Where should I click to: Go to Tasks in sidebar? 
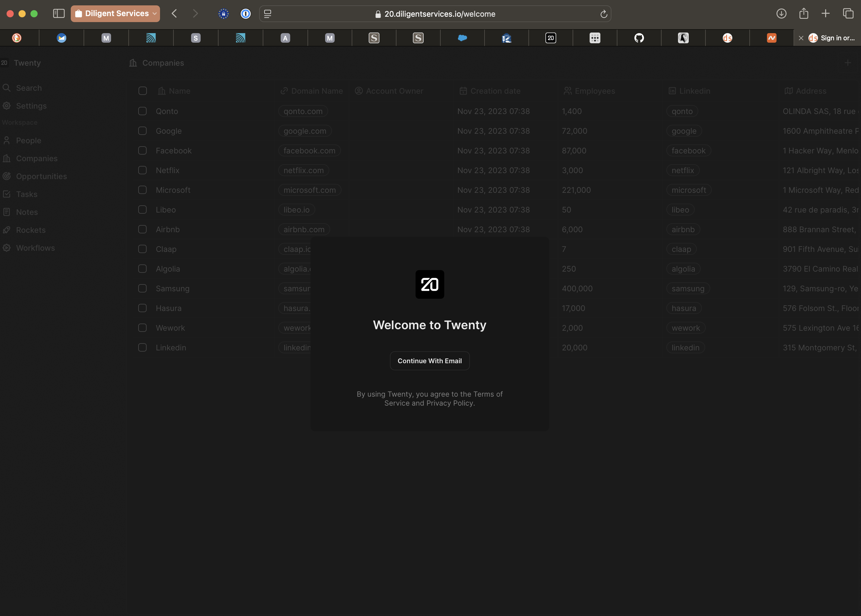[x=27, y=194]
